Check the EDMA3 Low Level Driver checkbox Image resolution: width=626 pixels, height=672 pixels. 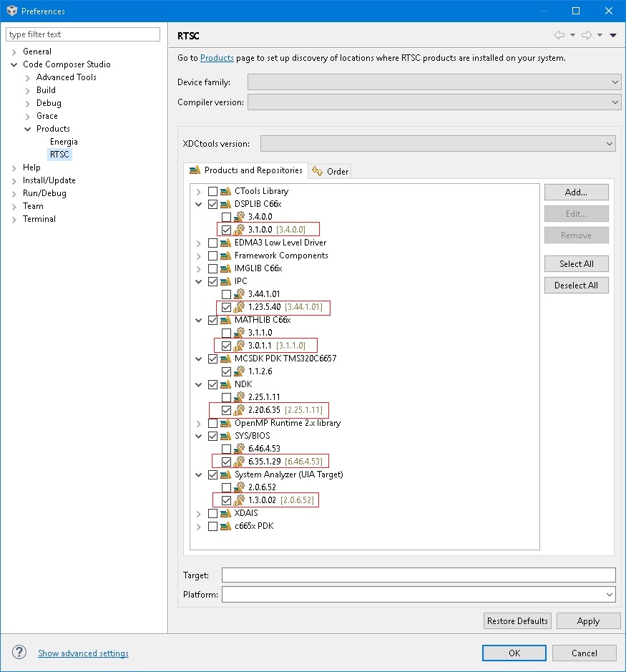pyautogui.click(x=212, y=243)
